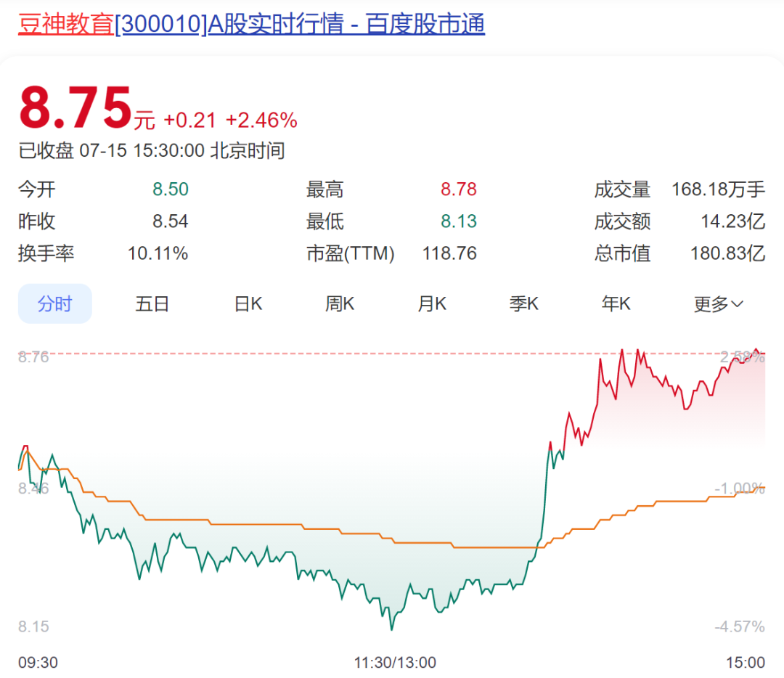Click the 总市值 label
Screen dimensions: 784x678
(622, 253)
